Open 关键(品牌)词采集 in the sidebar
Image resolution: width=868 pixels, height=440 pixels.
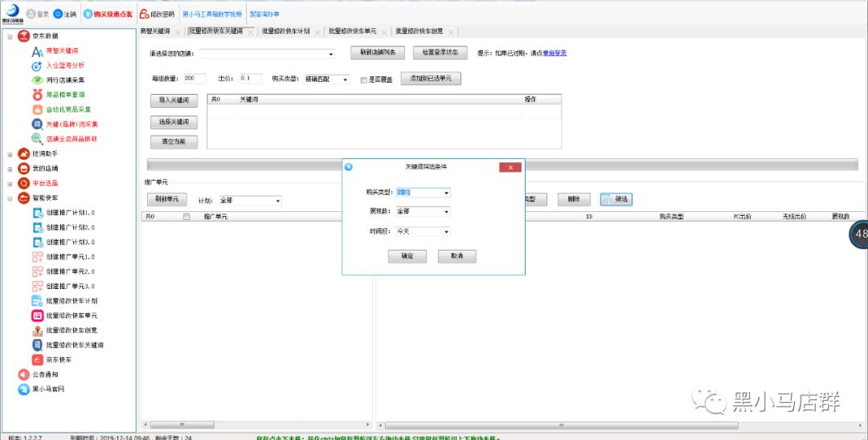click(x=72, y=124)
